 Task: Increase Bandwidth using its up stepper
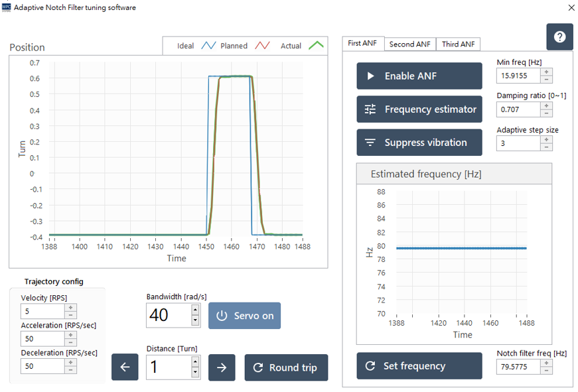194,310
